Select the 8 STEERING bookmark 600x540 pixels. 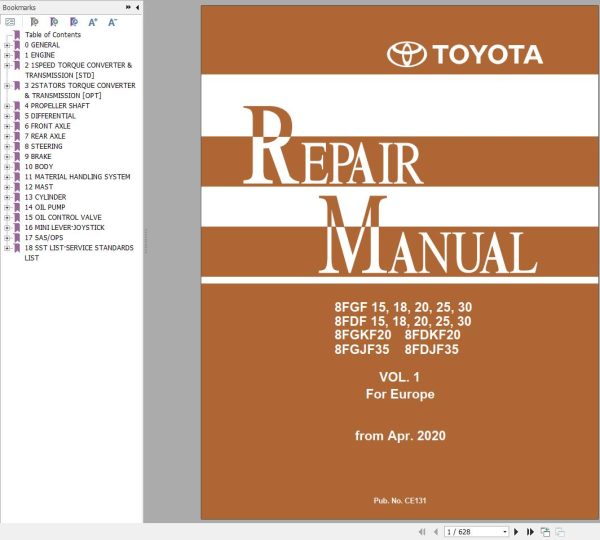pyautogui.click(x=43, y=146)
